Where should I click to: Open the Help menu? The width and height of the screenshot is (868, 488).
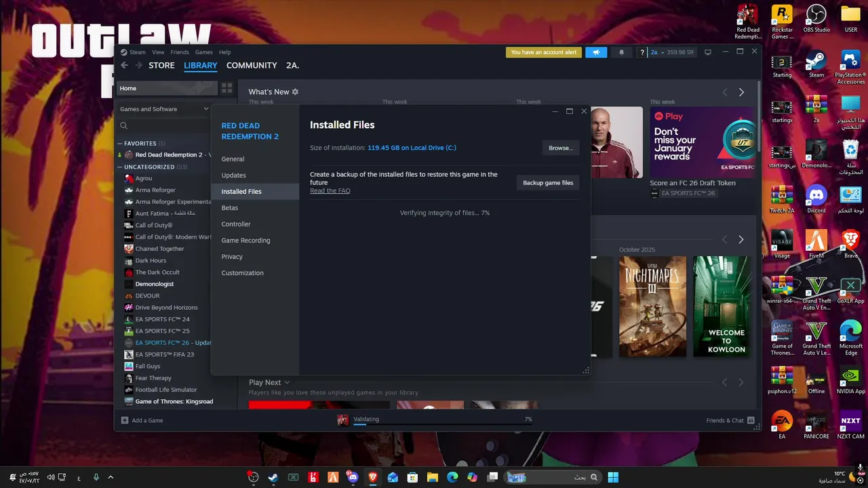click(224, 52)
